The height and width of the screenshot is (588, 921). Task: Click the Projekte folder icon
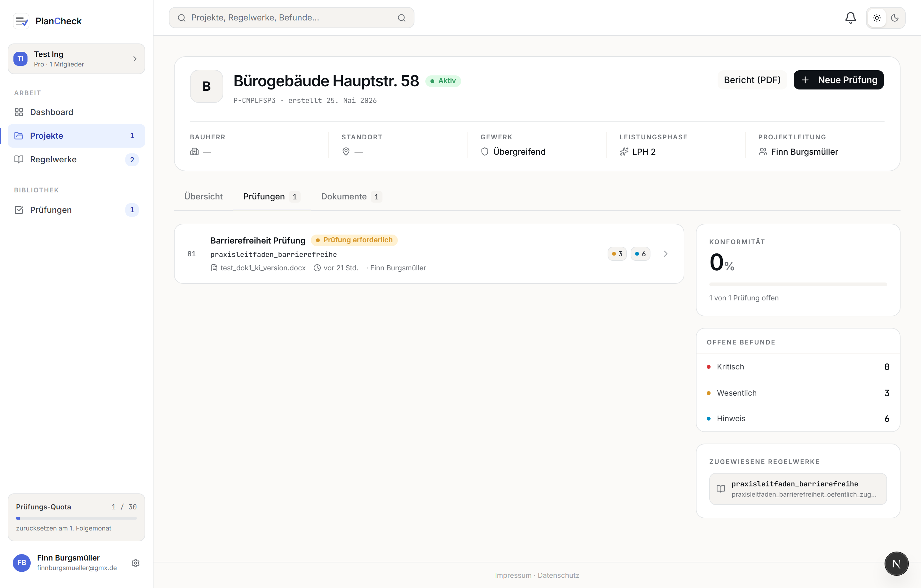click(19, 136)
